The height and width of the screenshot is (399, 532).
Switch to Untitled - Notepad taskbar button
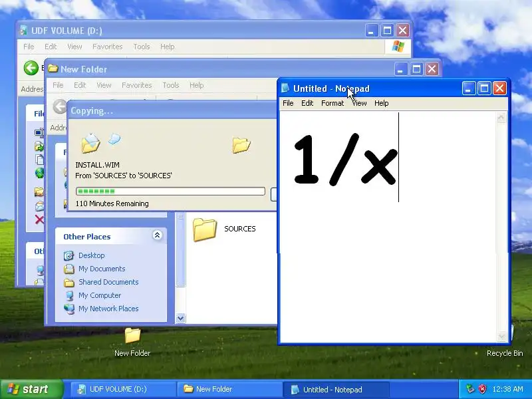coord(336,389)
